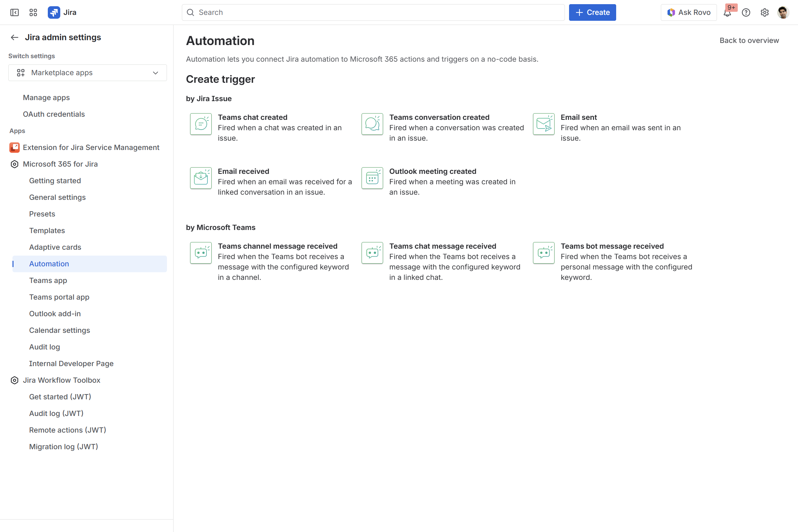Open Templates in the sidebar
This screenshot has width=798, height=532.
pos(47,231)
